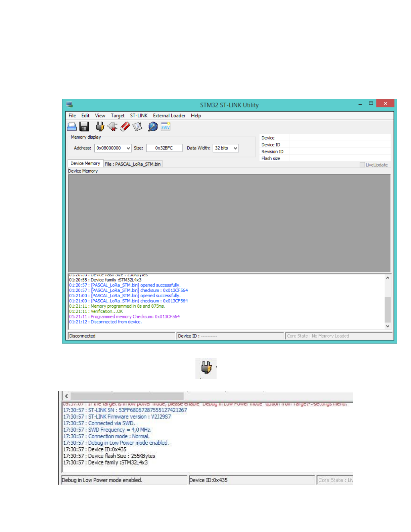411x532 pixels.
Task: Click the left scroll arrow in lower log view
Action: pos(66,396)
